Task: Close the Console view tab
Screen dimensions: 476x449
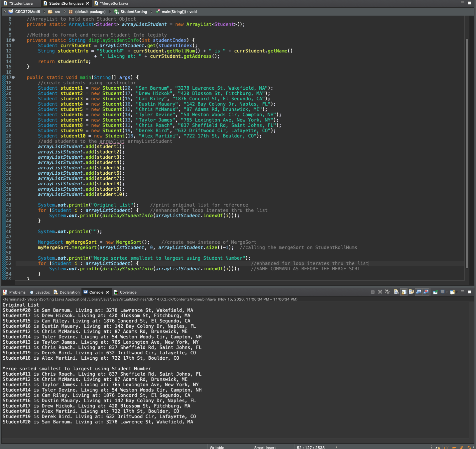Action: 108,292
